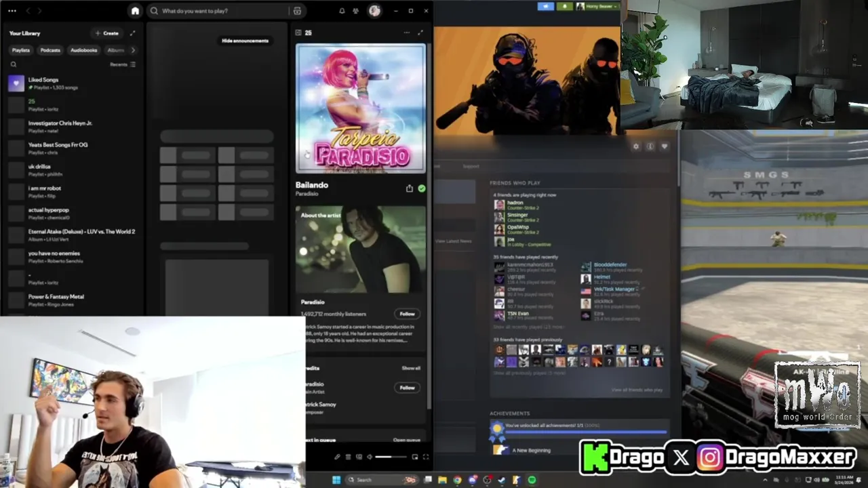The image size is (868, 488).
Task: Open queue icon in Spotify bottom bar
Action: (349, 457)
